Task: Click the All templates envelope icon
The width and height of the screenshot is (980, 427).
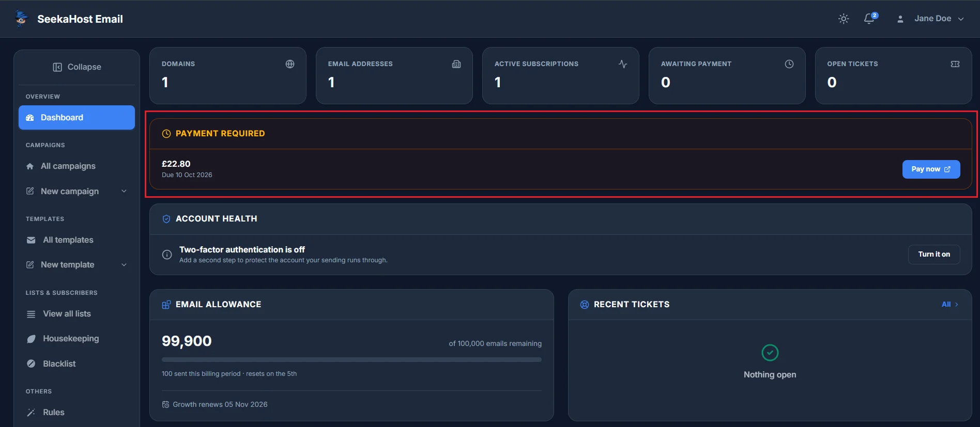Action: pos(31,240)
